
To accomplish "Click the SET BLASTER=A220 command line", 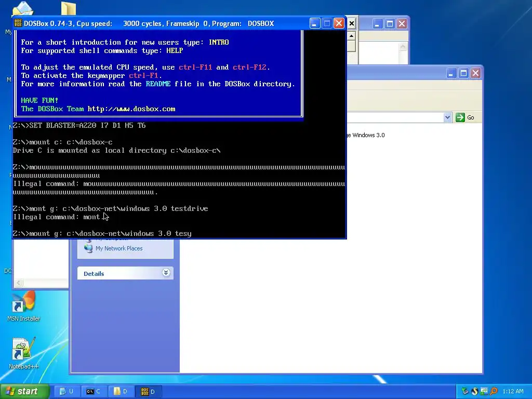I will [x=79, y=126].
